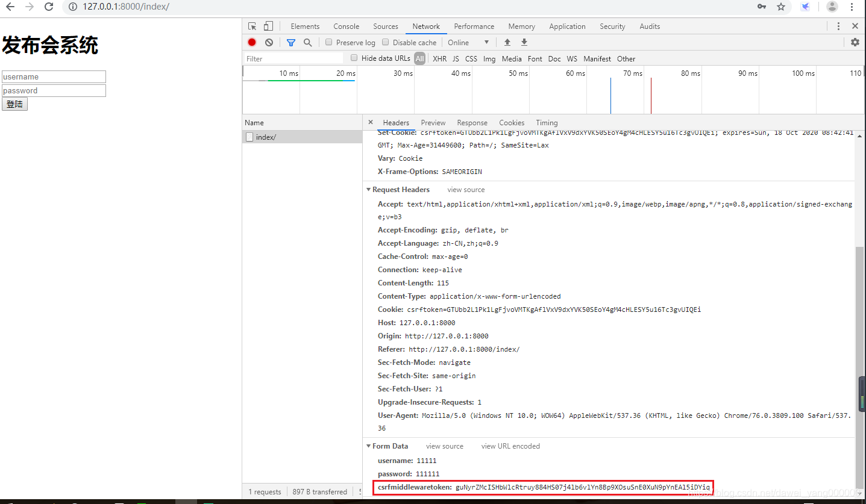Filter requests by XHR
Viewport: 866px width, 504px height.
click(440, 58)
